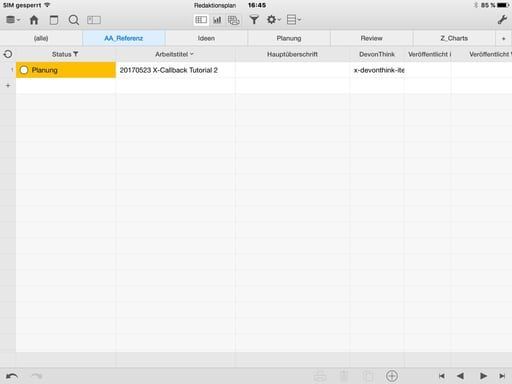Select the table grid view icon
The height and width of the screenshot is (384, 512).
click(201, 20)
